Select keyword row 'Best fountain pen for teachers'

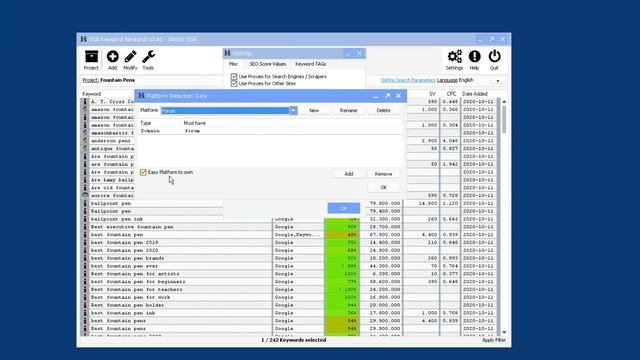click(x=289, y=289)
